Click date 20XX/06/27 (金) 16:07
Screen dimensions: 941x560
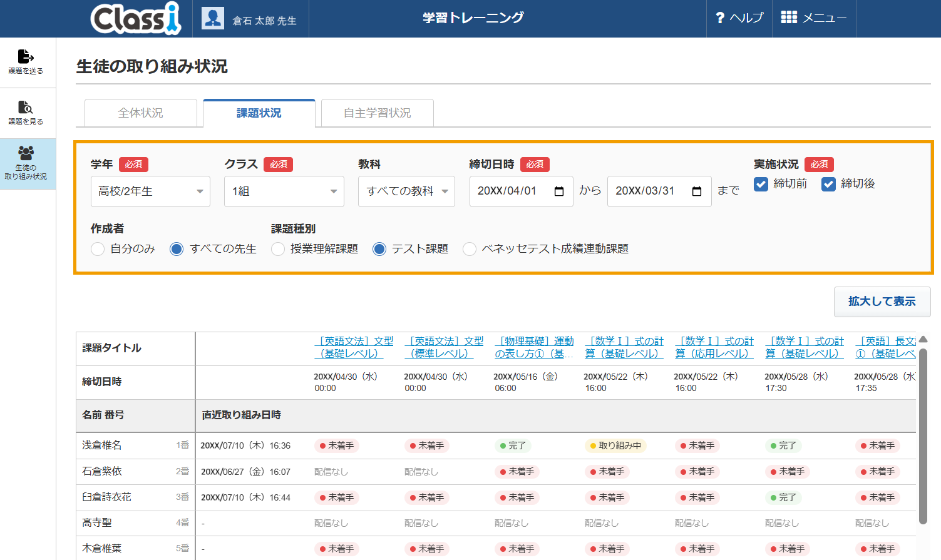pyautogui.click(x=245, y=472)
